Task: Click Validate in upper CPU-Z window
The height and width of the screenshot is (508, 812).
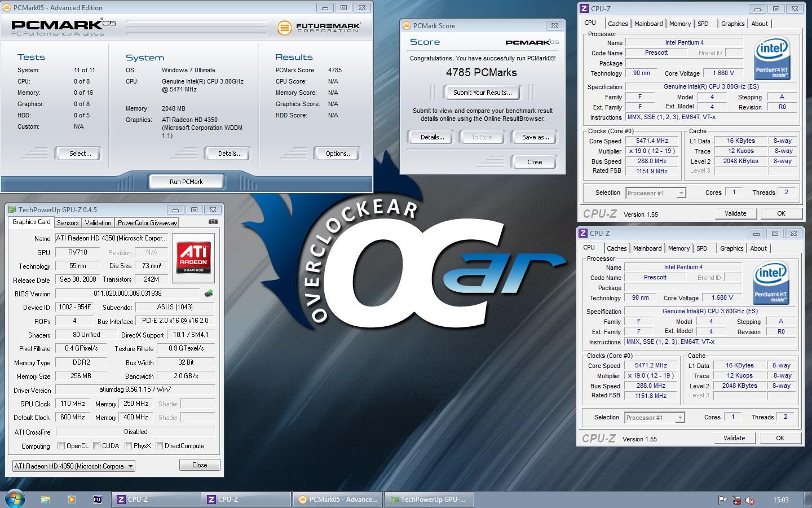Action: [x=735, y=213]
